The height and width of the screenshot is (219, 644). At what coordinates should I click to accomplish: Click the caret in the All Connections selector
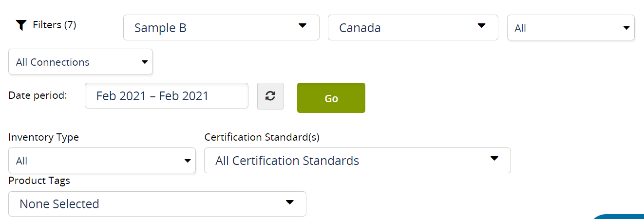[x=144, y=62]
